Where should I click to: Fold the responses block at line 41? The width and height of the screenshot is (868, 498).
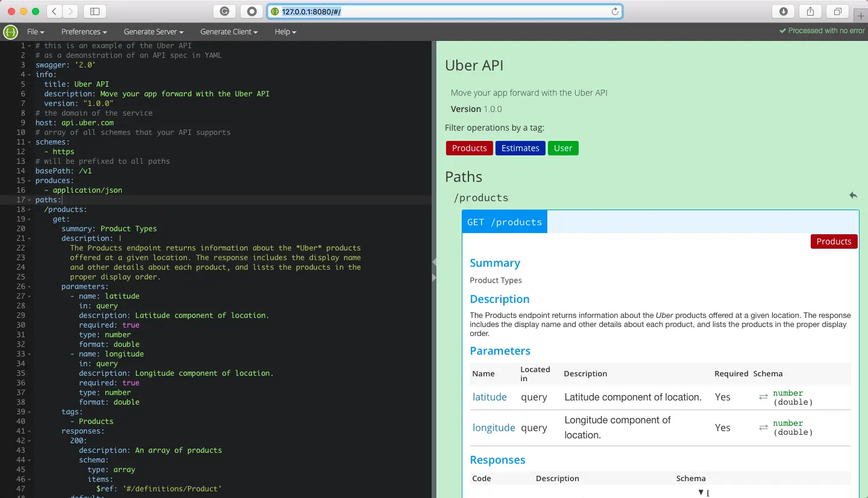30,431
